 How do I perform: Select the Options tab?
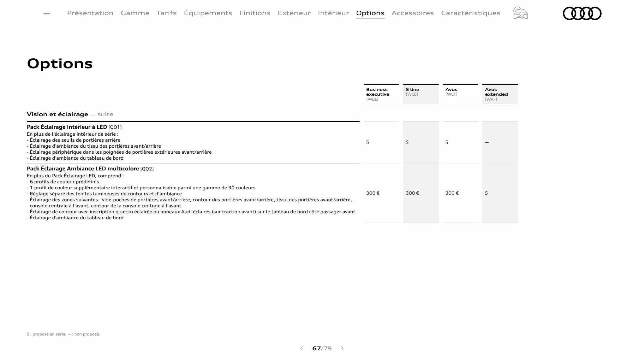370,13
